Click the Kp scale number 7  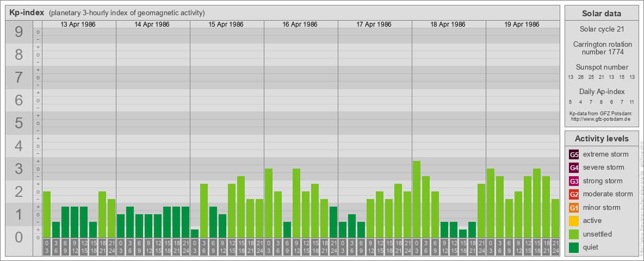pos(19,78)
